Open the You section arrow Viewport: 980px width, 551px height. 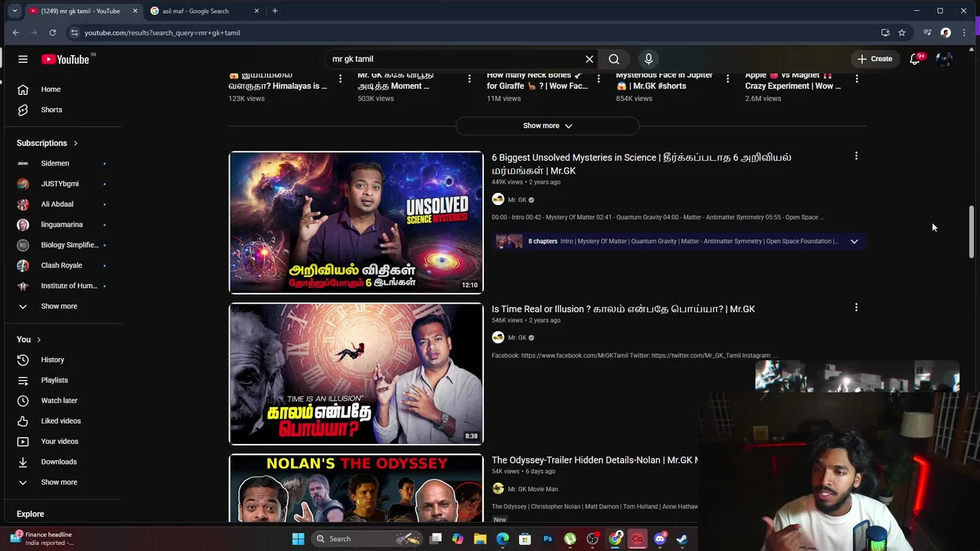(x=38, y=340)
